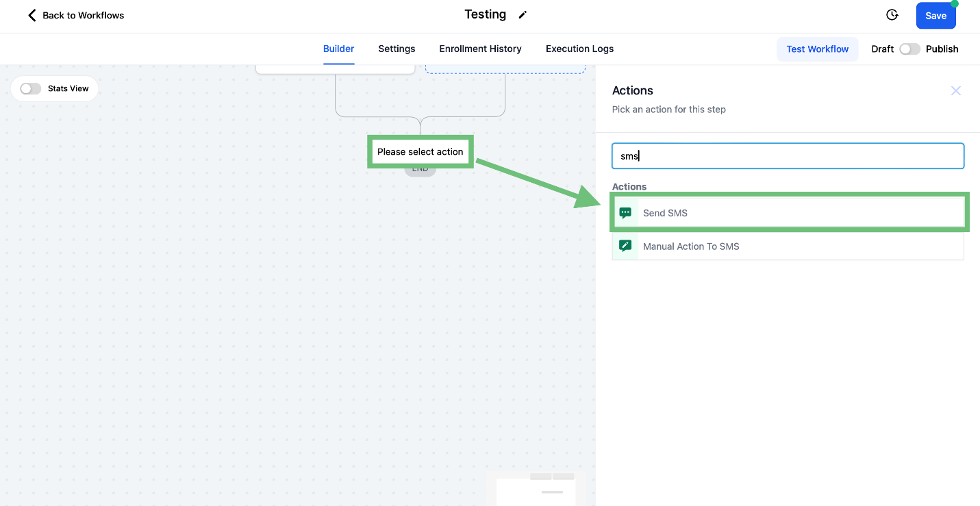Click the Publish label

(x=942, y=49)
